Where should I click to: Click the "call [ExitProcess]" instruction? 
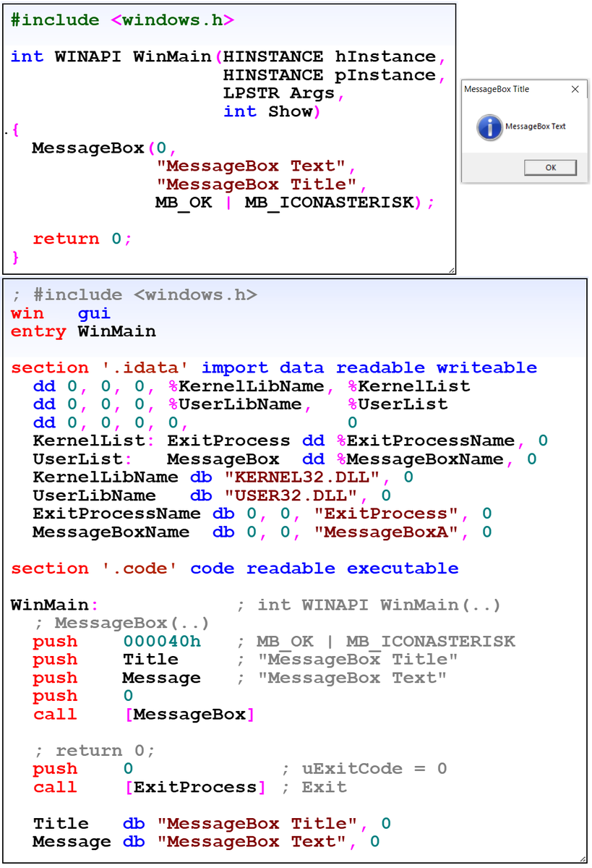150,787
